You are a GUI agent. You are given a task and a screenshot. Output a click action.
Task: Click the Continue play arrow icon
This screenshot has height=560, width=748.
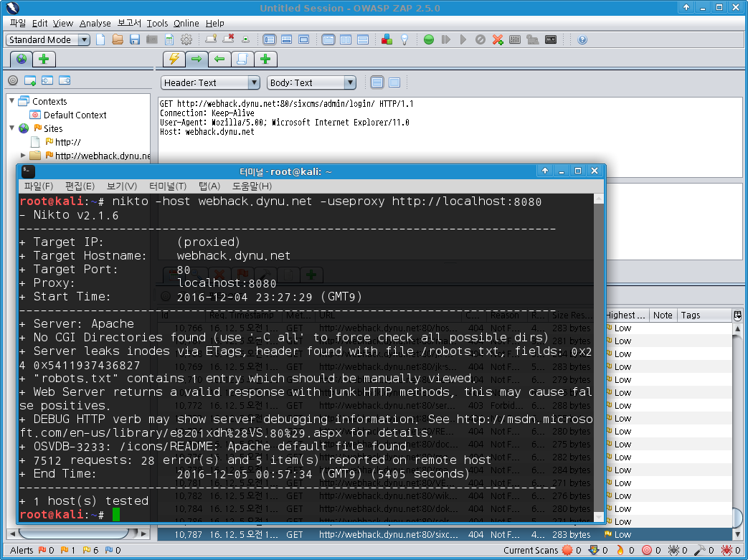pos(463,39)
